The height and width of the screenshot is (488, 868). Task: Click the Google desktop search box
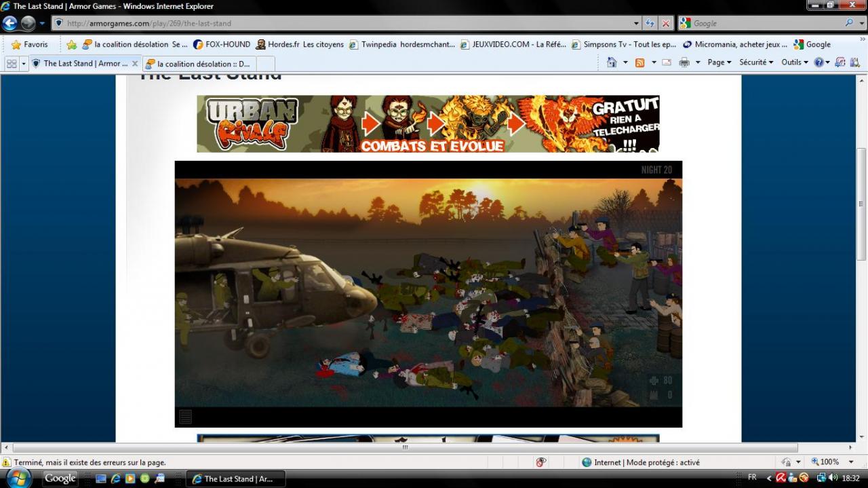[x=60, y=478]
